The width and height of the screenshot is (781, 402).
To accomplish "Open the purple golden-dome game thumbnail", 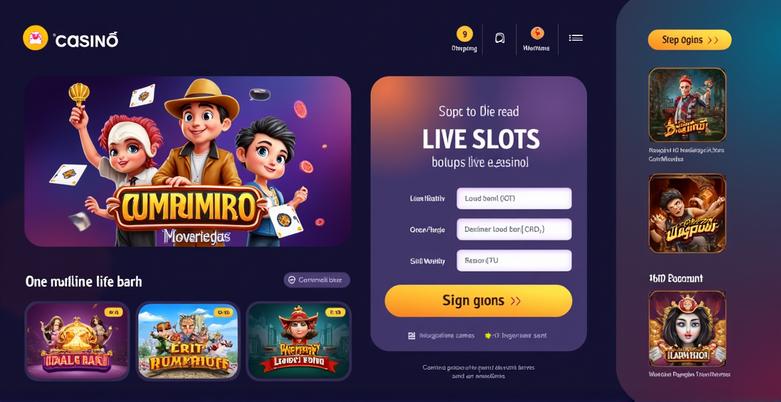I will [x=77, y=341].
